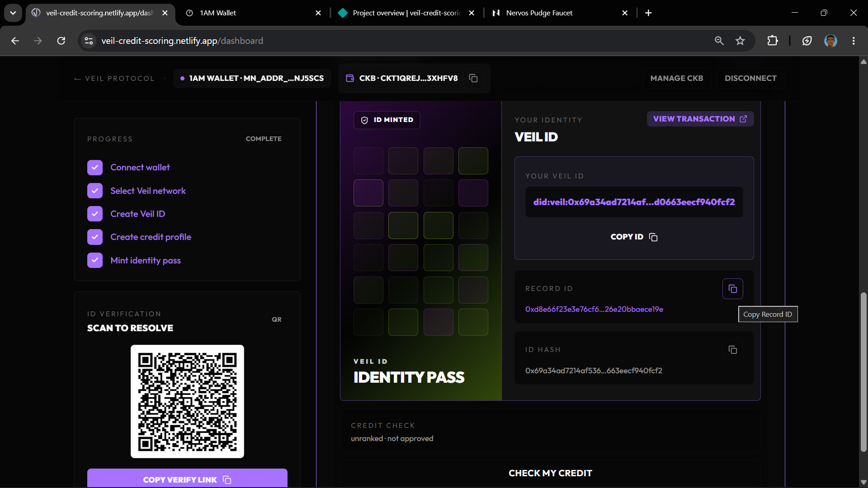
Task: Click the Create credit profile checkbox
Action: (x=95, y=237)
